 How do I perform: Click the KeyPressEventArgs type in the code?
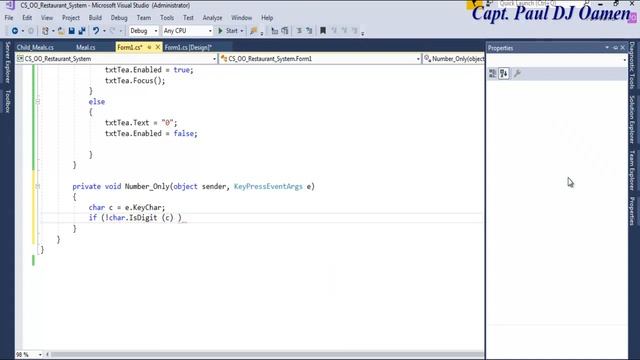point(268,187)
